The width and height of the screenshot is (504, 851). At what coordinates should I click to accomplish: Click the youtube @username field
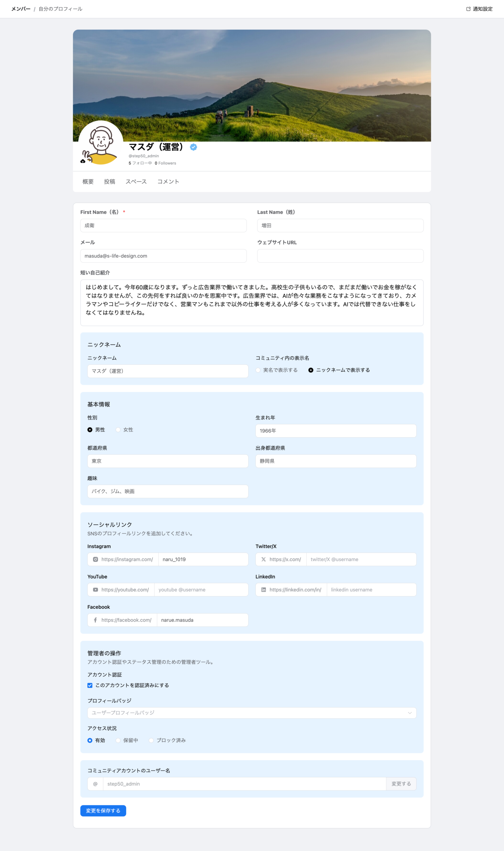pos(201,589)
